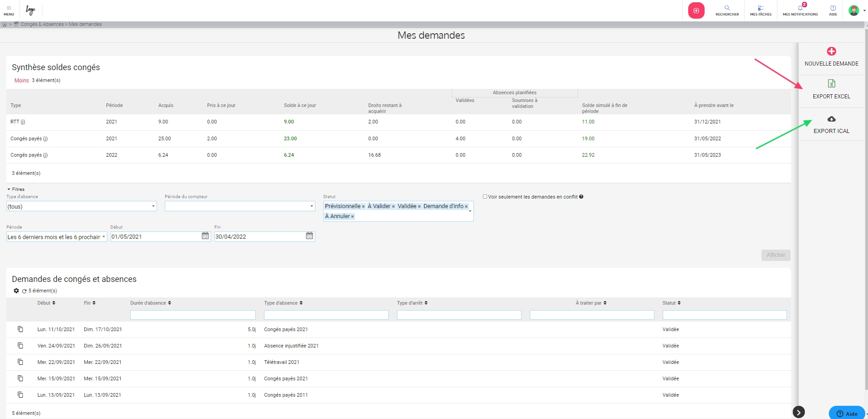Collapse the Filtres section
The width and height of the screenshot is (868, 419).
pos(16,189)
